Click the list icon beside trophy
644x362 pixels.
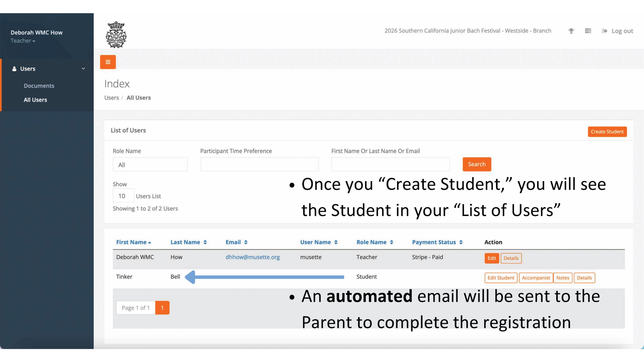click(x=588, y=31)
